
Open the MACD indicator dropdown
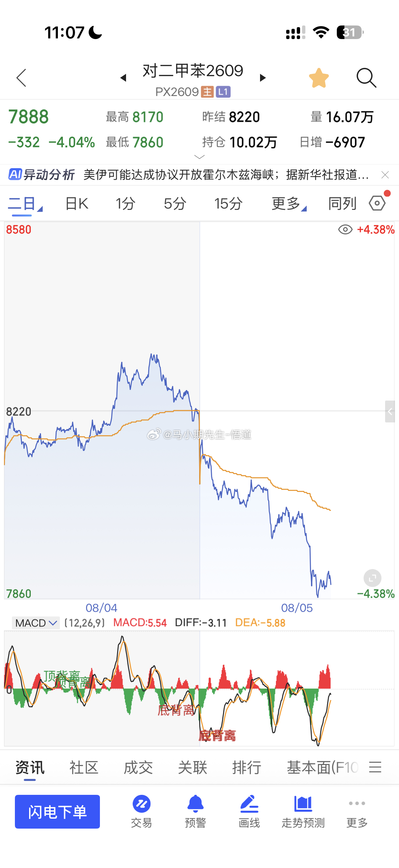pyautogui.click(x=36, y=623)
